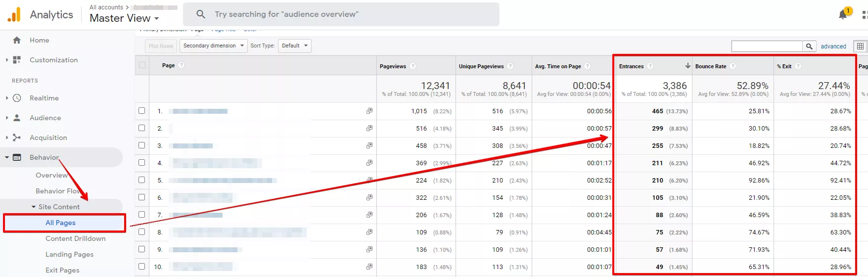
Task: Click the search magnifier in the top bar
Action: [x=201, y=14]
